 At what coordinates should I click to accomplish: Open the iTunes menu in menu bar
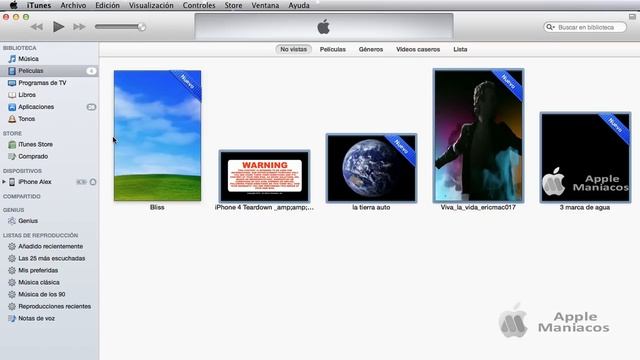(39, 5)
